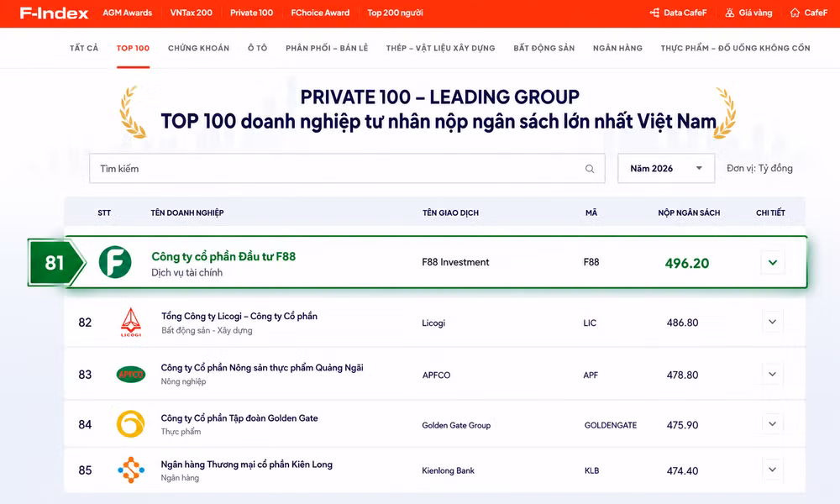
Task: Open AGM Awards menu item
Action: point(128,13)
